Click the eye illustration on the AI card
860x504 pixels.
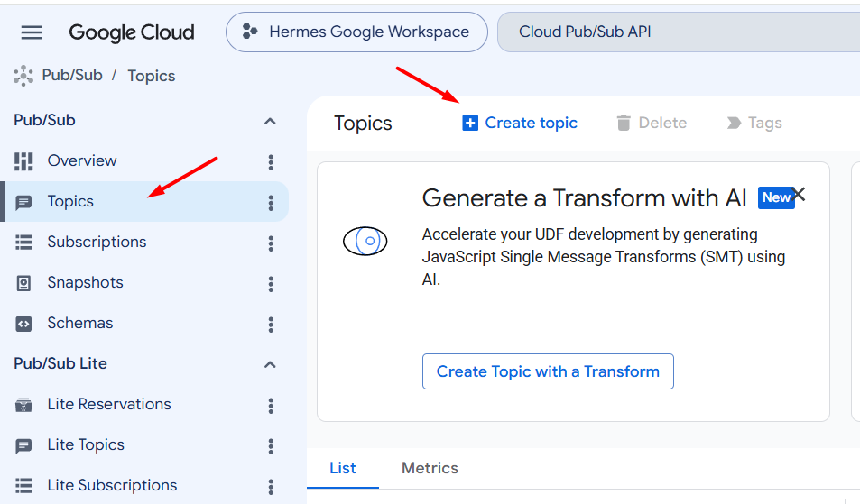[365, 241]
